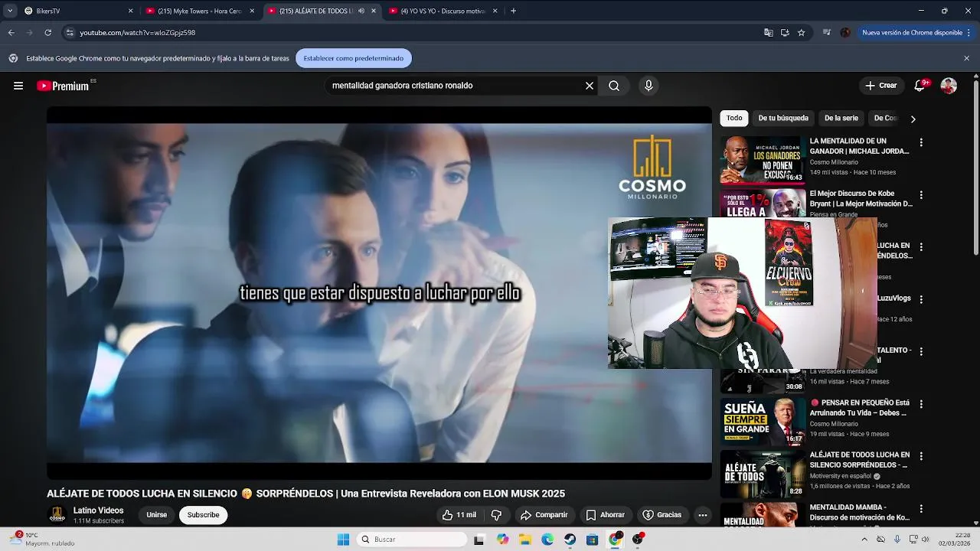
Task: Open Steam from the taskbar
Action: pos(570,540)
